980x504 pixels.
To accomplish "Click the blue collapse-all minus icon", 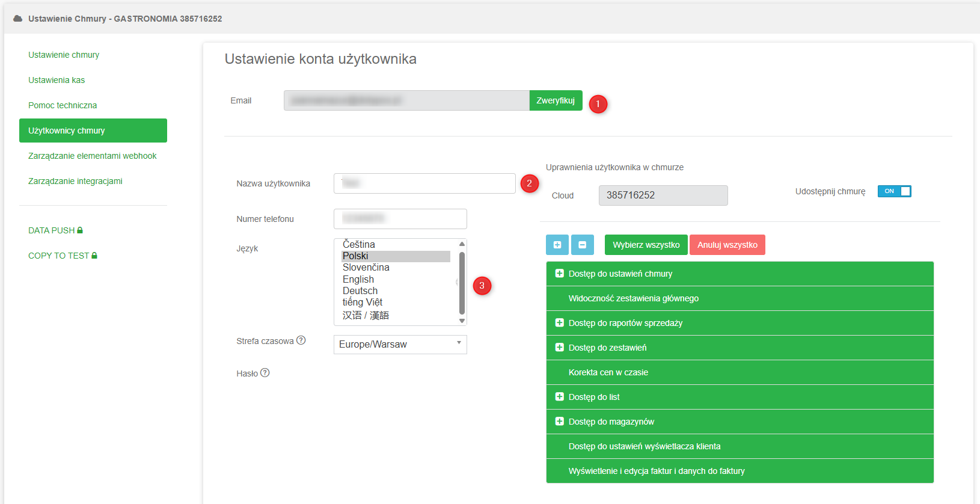I will tap(582, 245).
